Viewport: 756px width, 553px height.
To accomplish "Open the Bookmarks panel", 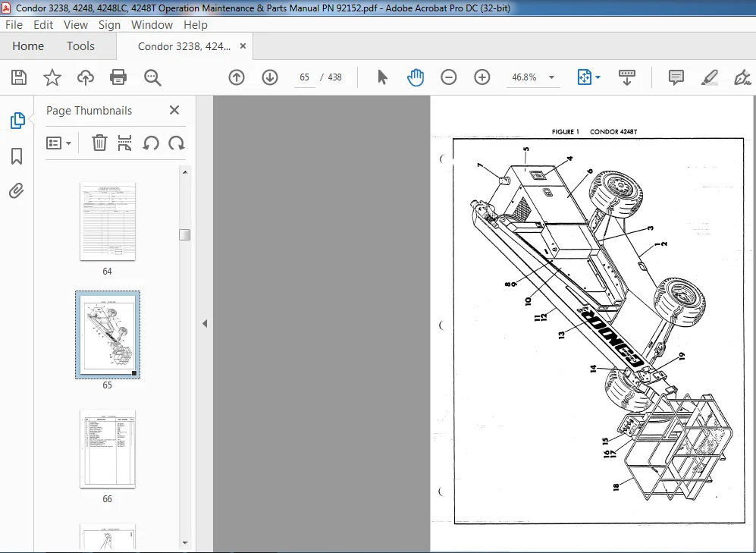I will coord(17,156).
